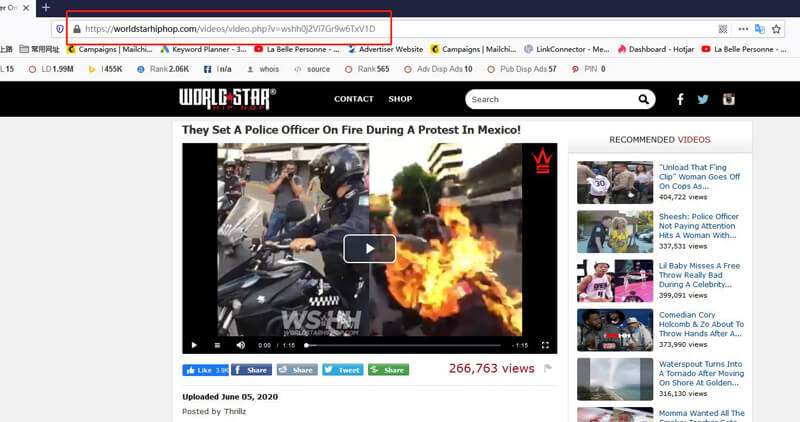The width and height of the screenshot is (800, 422).
Task: Click the Facebook Share button
Action: point(252,370)
